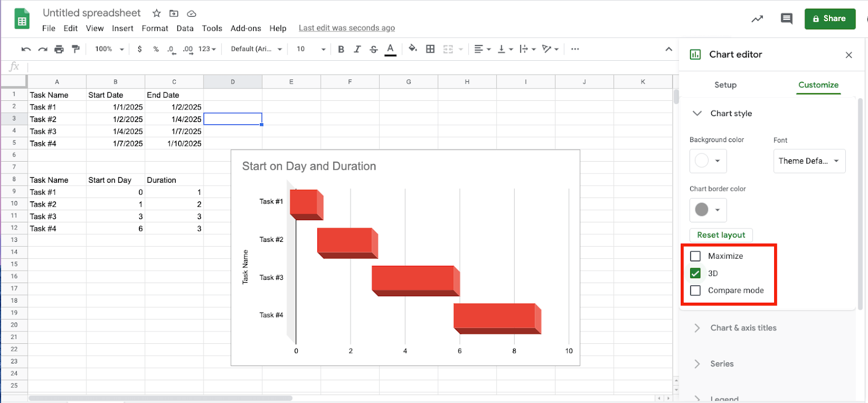This screenshot has height=403, width=868.
Task: Apply strikethrough formatting
Action: click(373, 49)
